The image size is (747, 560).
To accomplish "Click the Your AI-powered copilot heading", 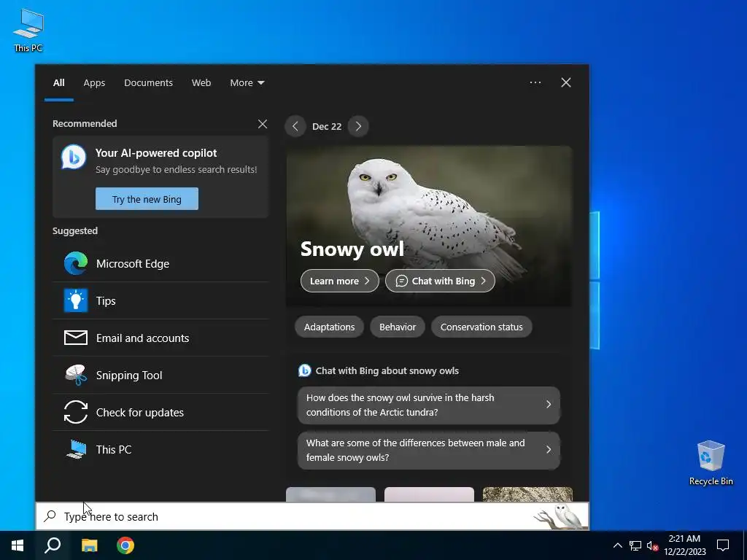I will [x=156, y=153].
